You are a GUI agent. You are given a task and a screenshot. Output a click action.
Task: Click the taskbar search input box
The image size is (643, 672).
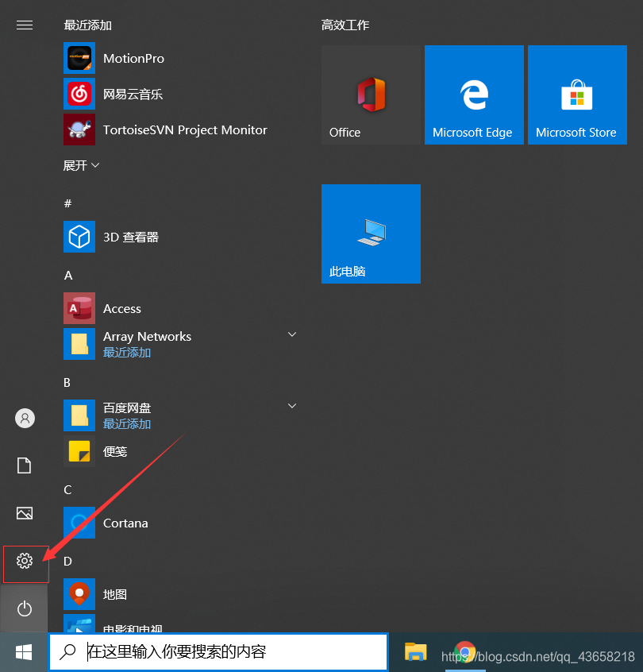point(218,652)
